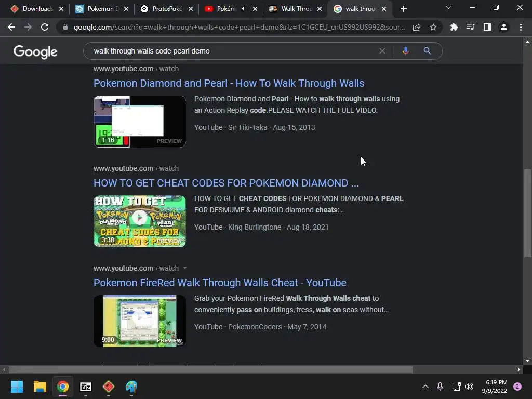Viewport: 532px width, 399px height.
Task: Click the microphone system tray icon
Action: [440, 387]
